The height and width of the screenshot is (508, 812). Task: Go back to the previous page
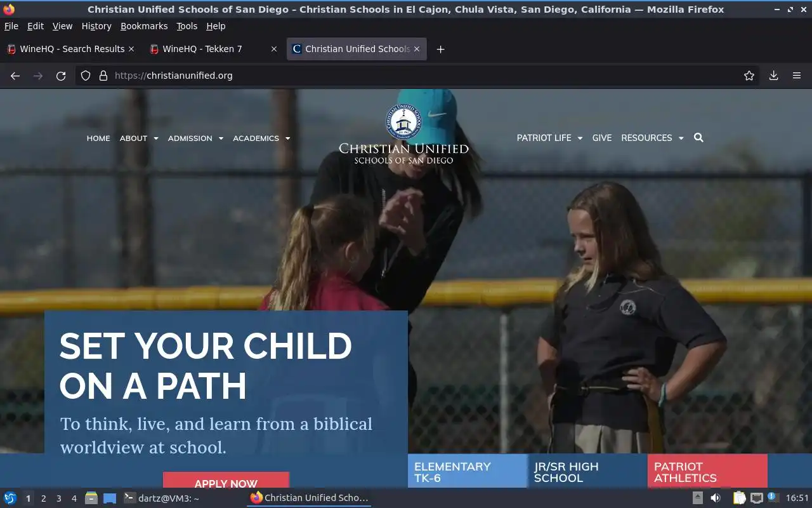point(15,76)
